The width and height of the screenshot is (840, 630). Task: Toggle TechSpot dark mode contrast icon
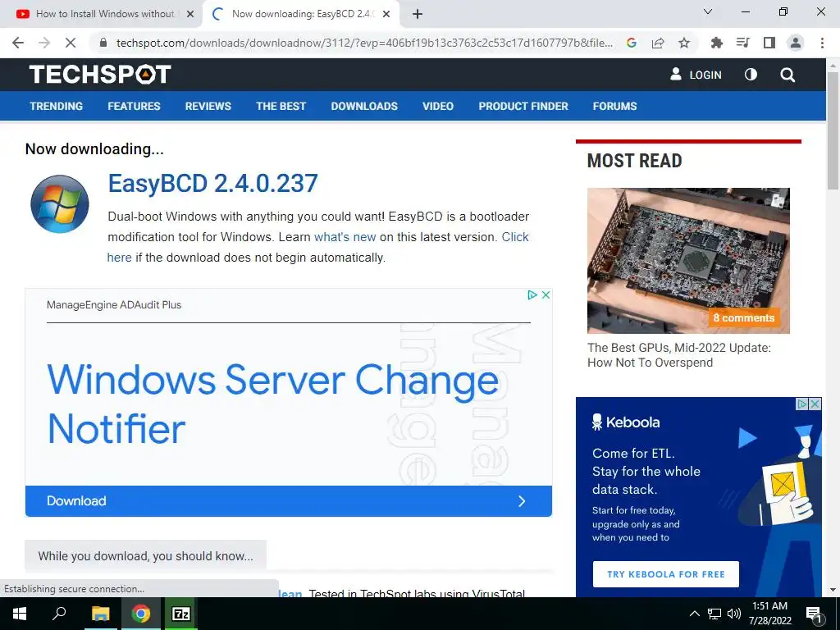tap(751, 75)
